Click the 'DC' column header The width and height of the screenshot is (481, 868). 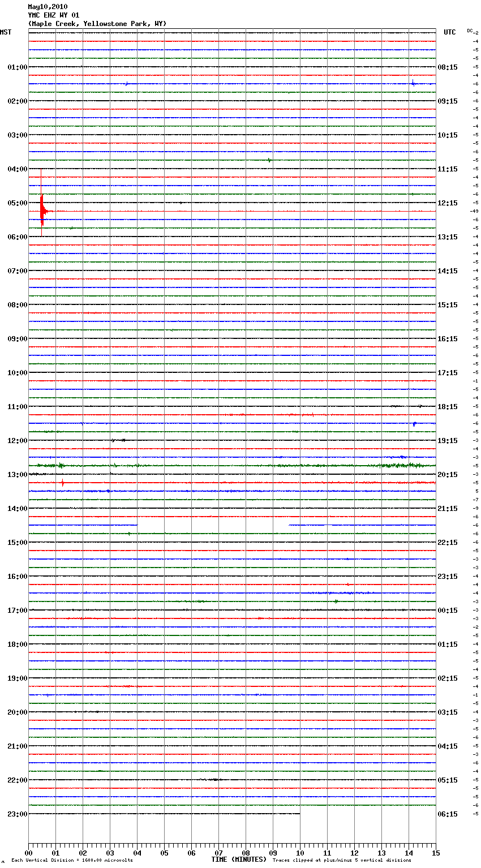pyautogui.click(x=470, y=31)
